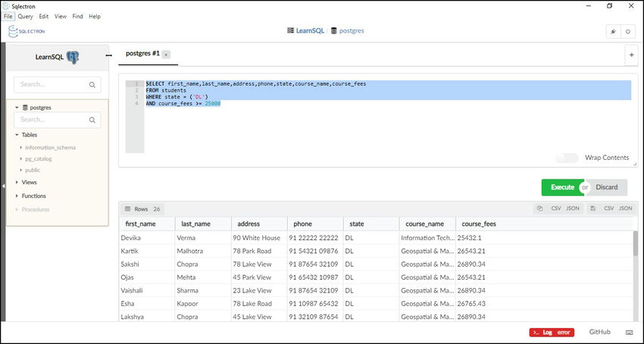Click the phone column header
The image size is (644, 344).
coord(315,224)
